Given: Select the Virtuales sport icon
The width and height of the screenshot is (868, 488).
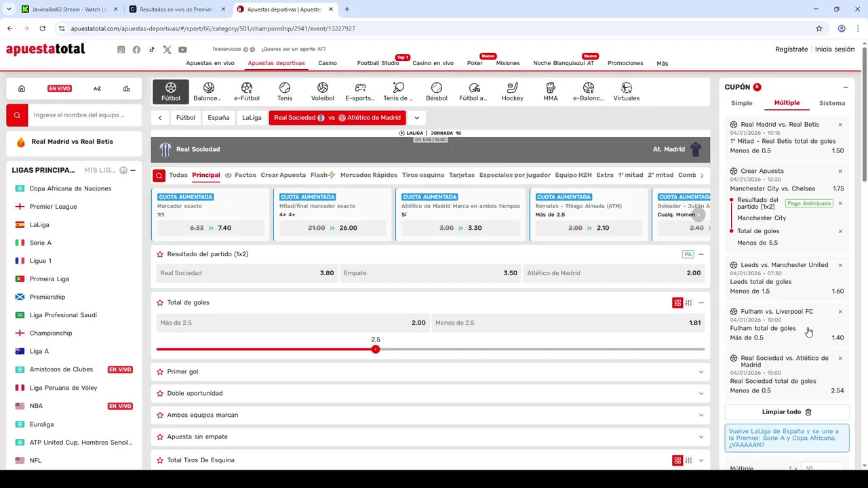Looking at the screenshot, I should (x=627, y=91).
